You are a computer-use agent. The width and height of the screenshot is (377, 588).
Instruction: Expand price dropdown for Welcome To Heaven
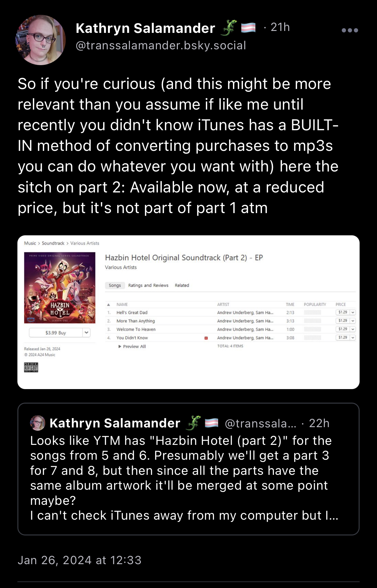point(353,329)
